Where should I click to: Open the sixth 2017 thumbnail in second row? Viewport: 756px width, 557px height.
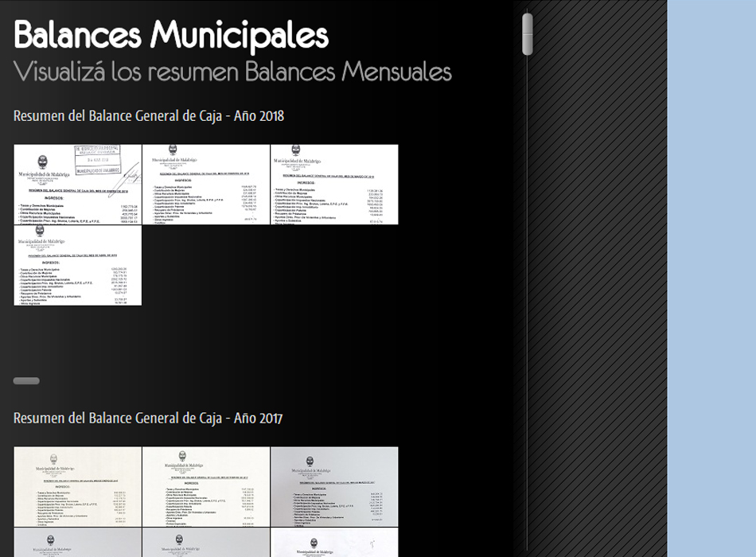(x=334, y=543)
